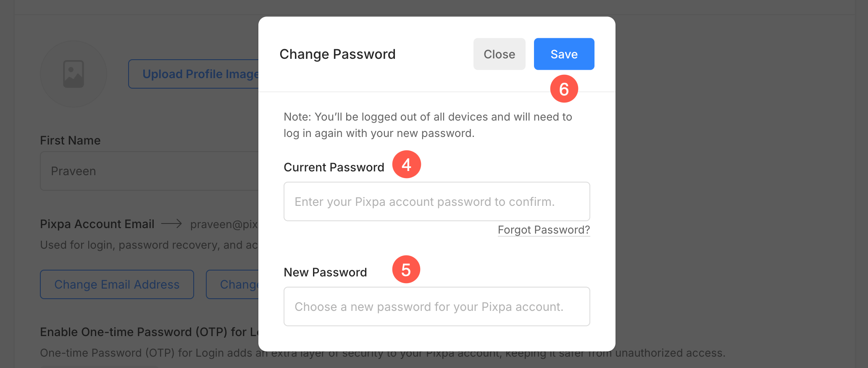This screenshot has height=368, width=868.
Task: Focus the Current Password input field
Action: 437,202
